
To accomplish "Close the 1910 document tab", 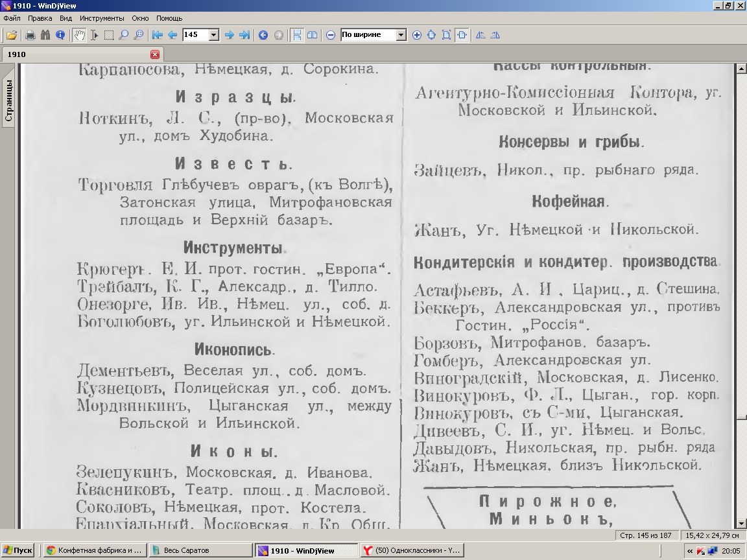I will (155, 54).
